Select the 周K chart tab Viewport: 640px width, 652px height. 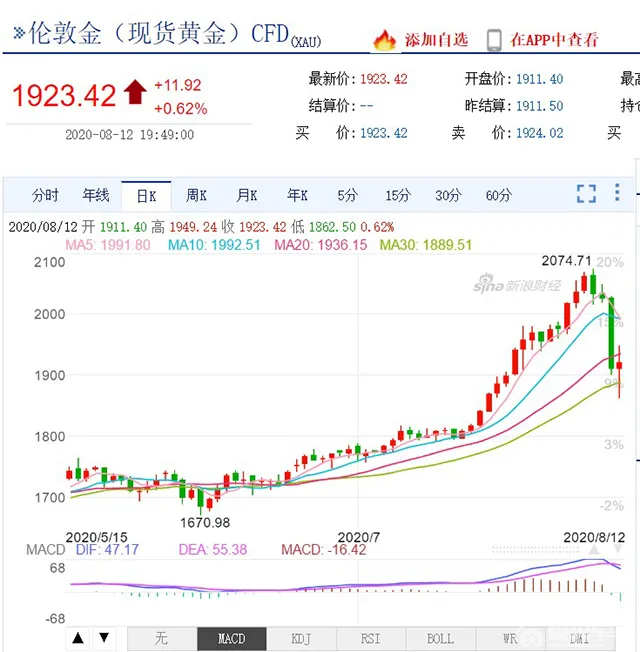tap(196, 195)
